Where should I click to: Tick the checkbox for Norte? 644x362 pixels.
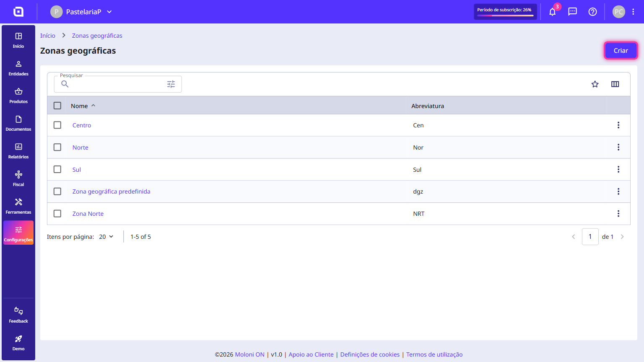(57, 147)
